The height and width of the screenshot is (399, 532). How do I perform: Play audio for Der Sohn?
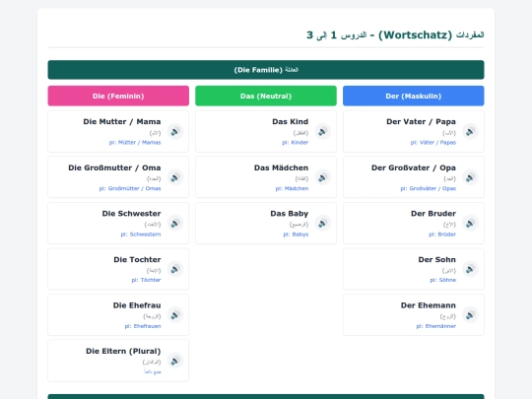pyautogui.click(x=470, y=269)
